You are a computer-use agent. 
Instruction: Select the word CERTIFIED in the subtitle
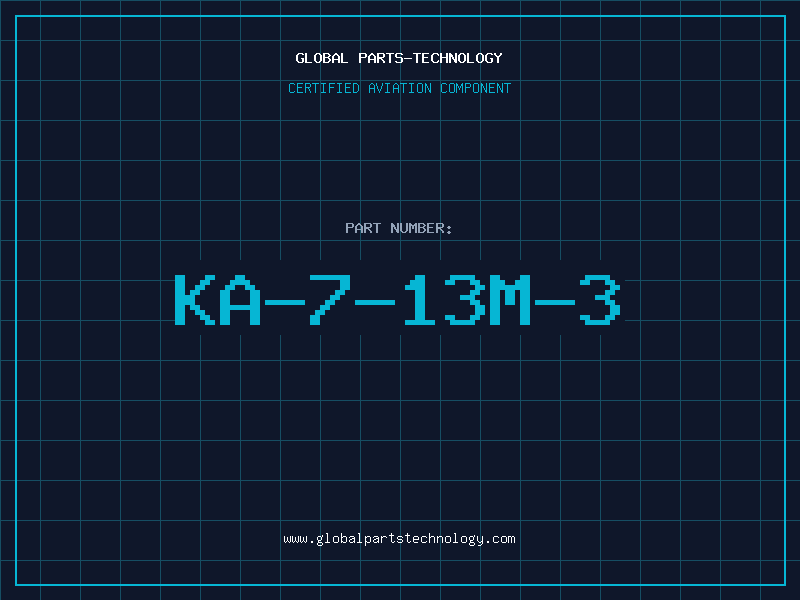click(x=324, y=88)
